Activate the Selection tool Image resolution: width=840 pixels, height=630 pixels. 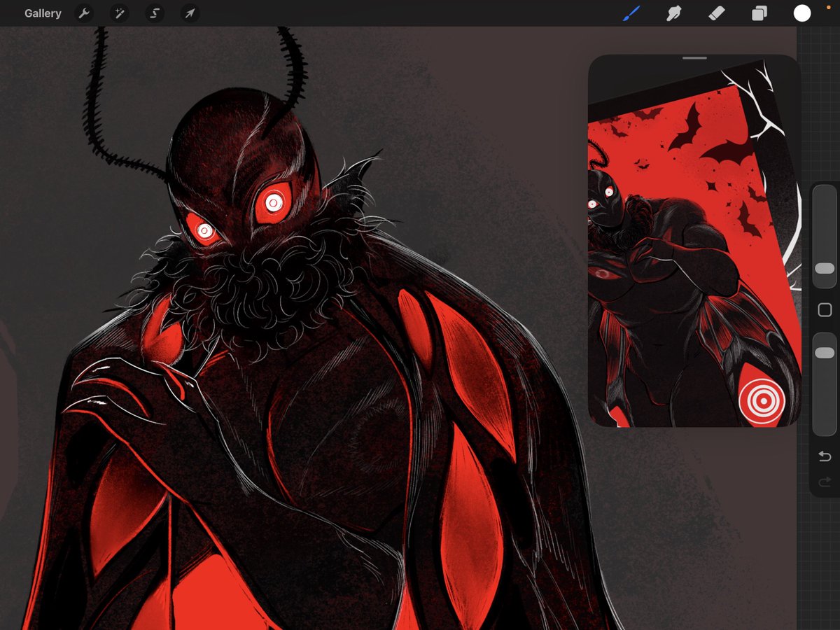tap(155, 13)
